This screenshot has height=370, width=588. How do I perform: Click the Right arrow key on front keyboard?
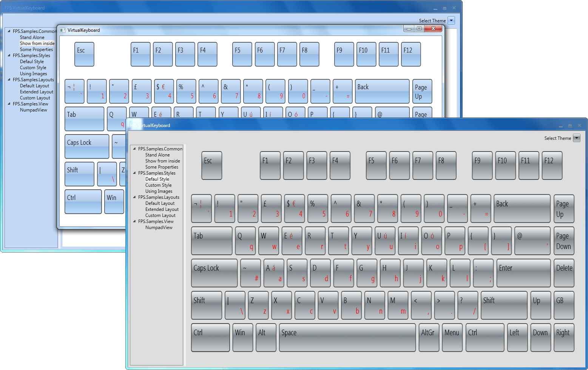[564, 337]
